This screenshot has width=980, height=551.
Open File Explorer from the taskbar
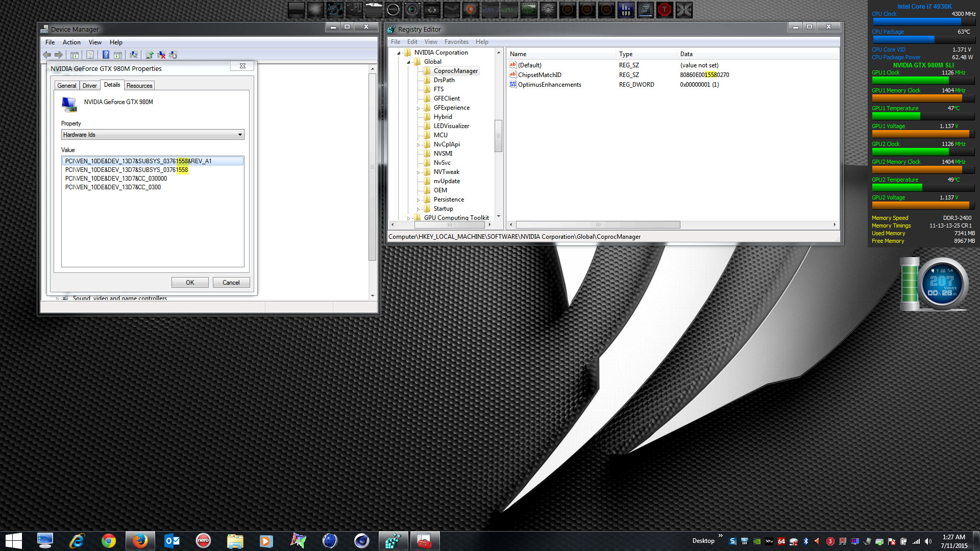point(235,541)
